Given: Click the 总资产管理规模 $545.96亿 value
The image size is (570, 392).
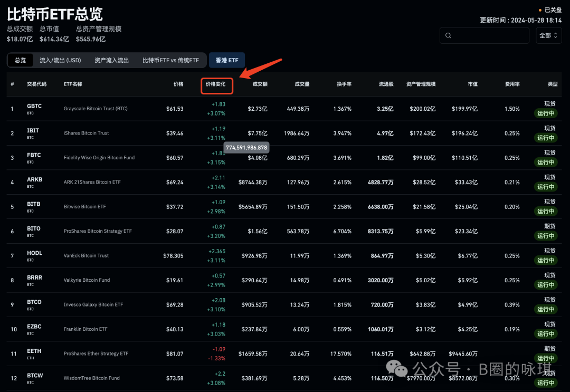Looking at the screenshot, I should pyautogui.click(x=91, y=39).
